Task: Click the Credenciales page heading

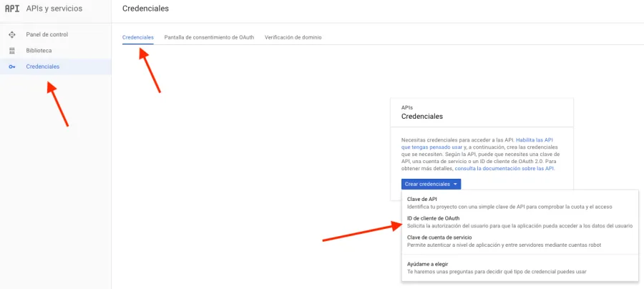Action: tap(145, 9)
